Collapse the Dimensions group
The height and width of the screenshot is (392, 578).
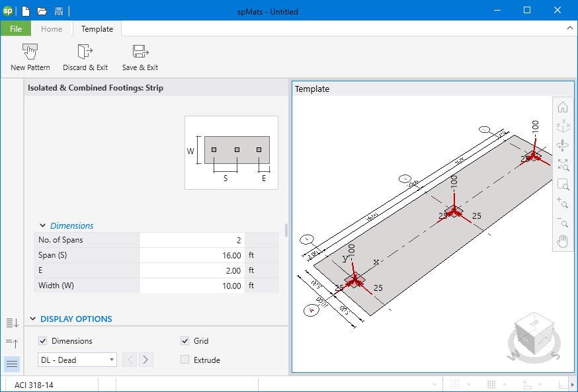coord(43,225)
